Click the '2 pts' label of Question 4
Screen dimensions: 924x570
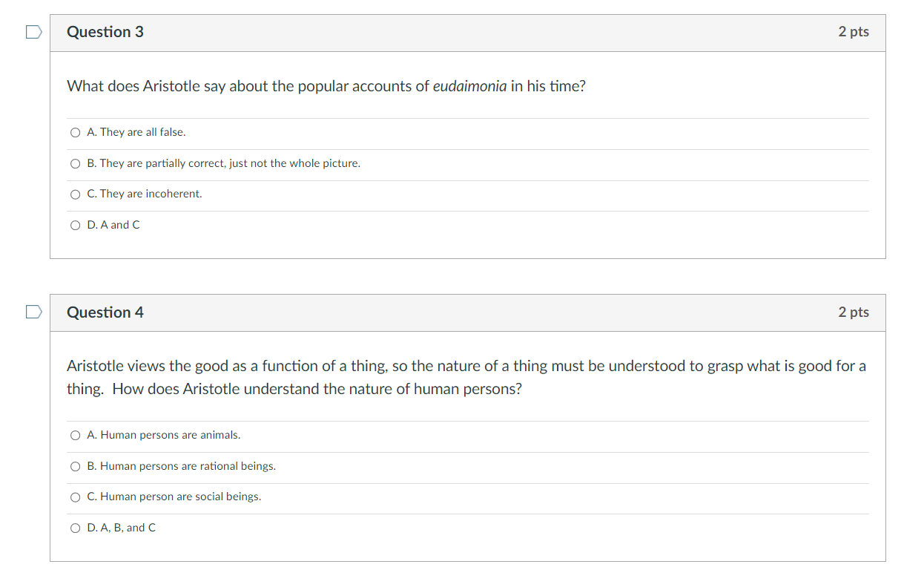coord(854,312)
